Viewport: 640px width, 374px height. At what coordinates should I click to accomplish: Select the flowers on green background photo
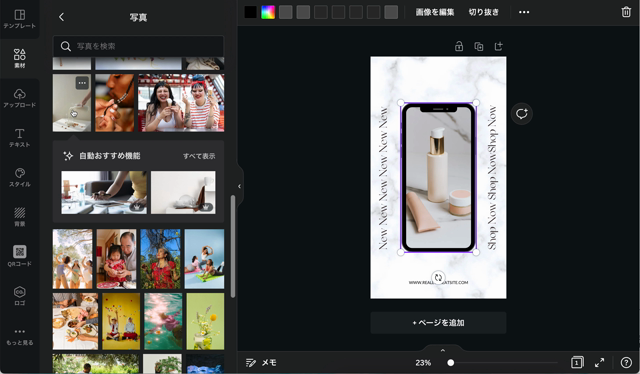pyautogui.click(x=205, y=321)
